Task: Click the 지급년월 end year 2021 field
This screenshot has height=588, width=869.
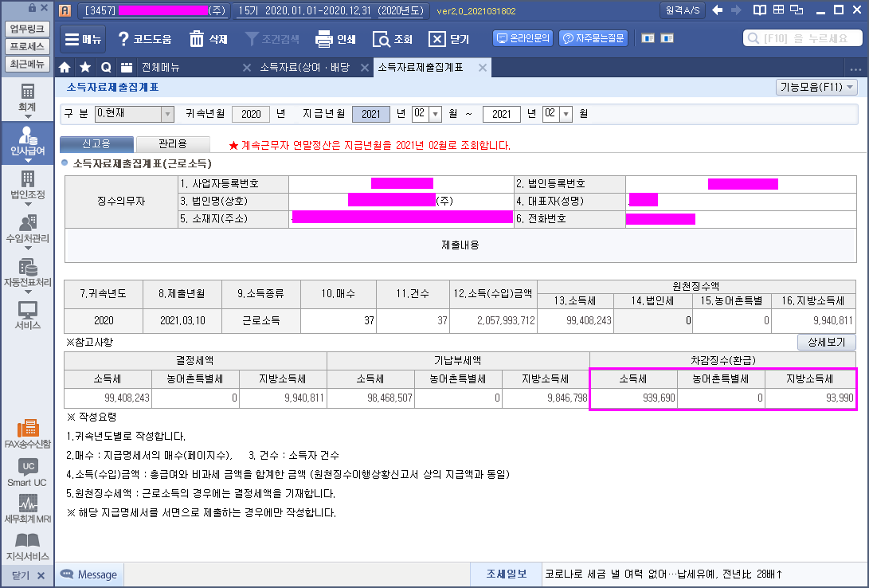Action: click(502, 114)
